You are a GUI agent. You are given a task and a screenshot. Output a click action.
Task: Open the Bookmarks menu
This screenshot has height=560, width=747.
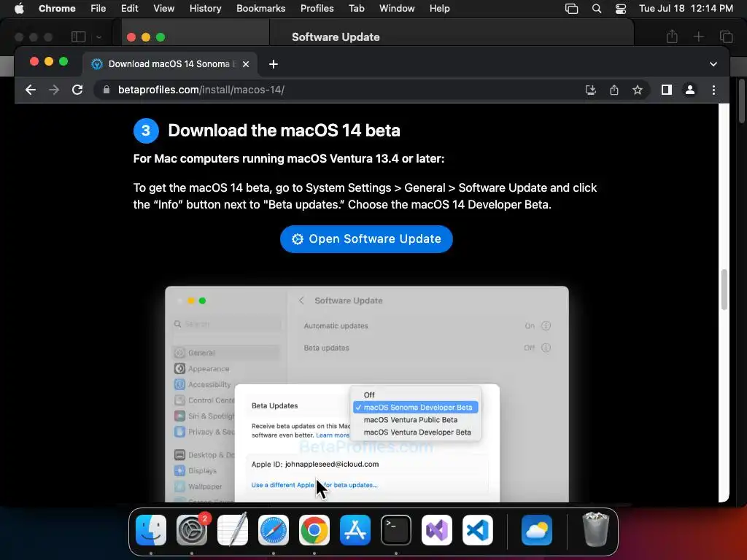pyautogui.click(x=260, y=8)
